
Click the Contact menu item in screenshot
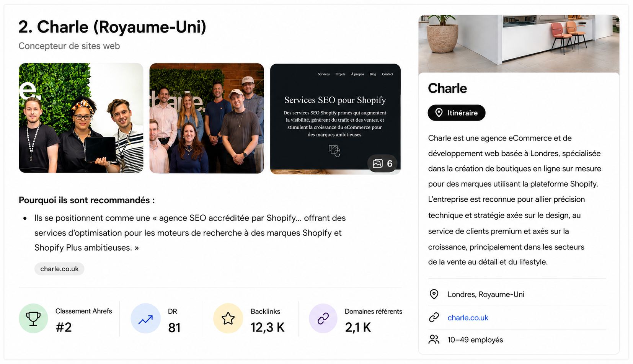coord(387,74)
